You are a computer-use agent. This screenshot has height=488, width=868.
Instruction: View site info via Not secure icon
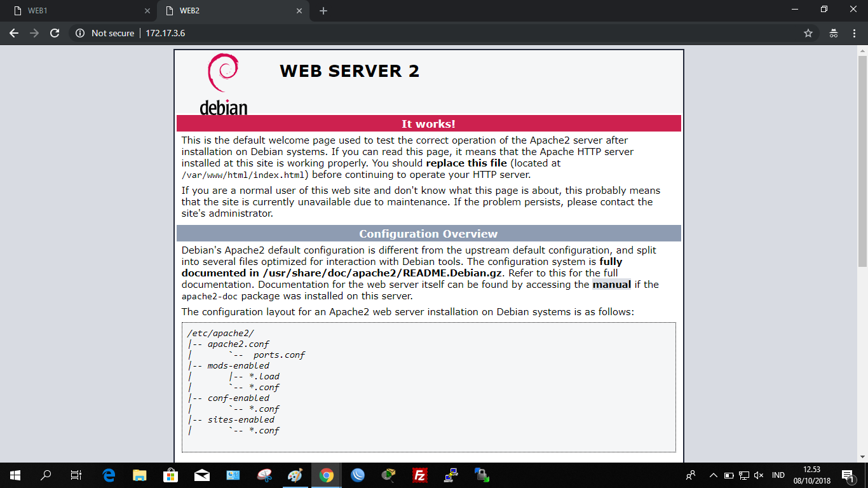pos(79,33)
